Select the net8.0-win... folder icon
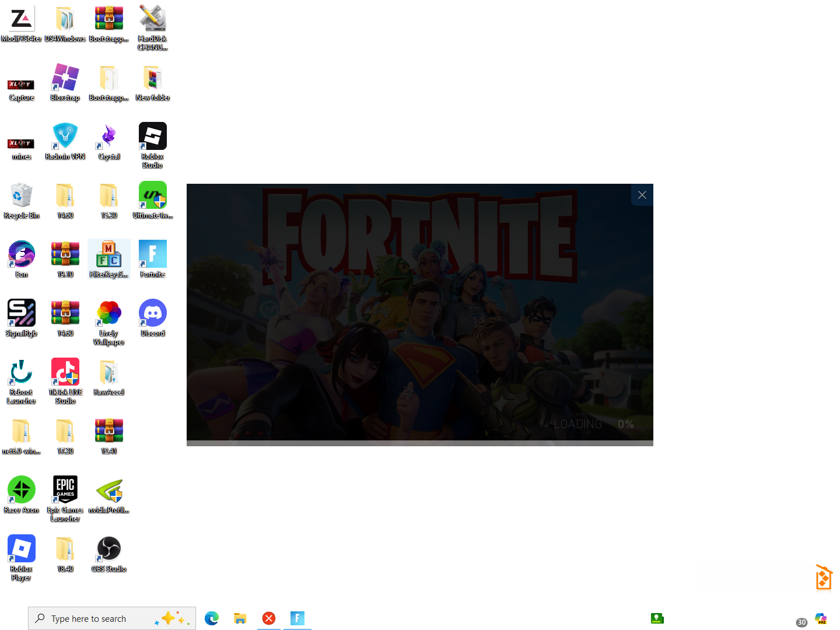The width and height of the screenshot is (840, 630). pyautogui.click(x=22, y=436)
